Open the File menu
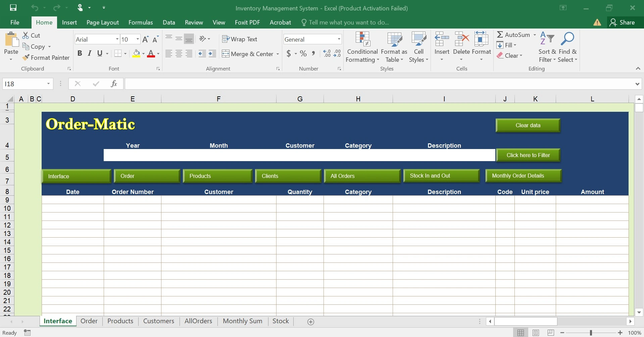 pos(15,22)
